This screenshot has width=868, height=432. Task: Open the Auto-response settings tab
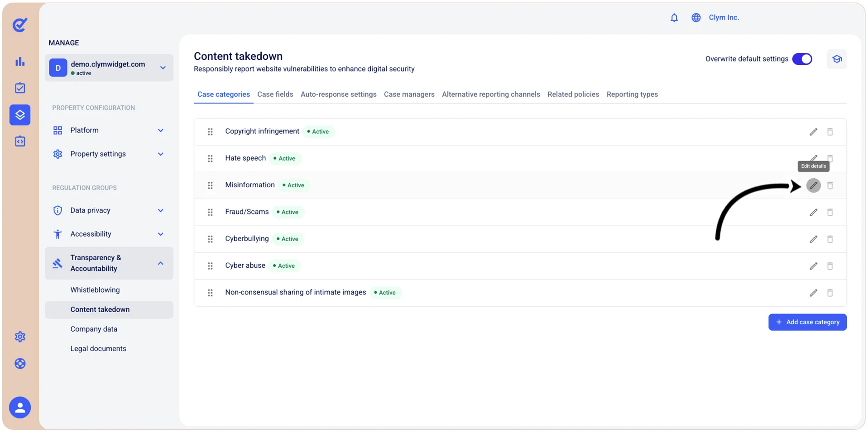click(339, 94)
